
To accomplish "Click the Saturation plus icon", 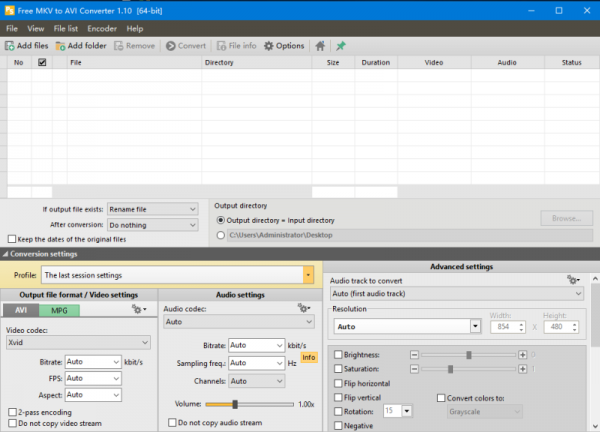I will click(x=522, y=369).
